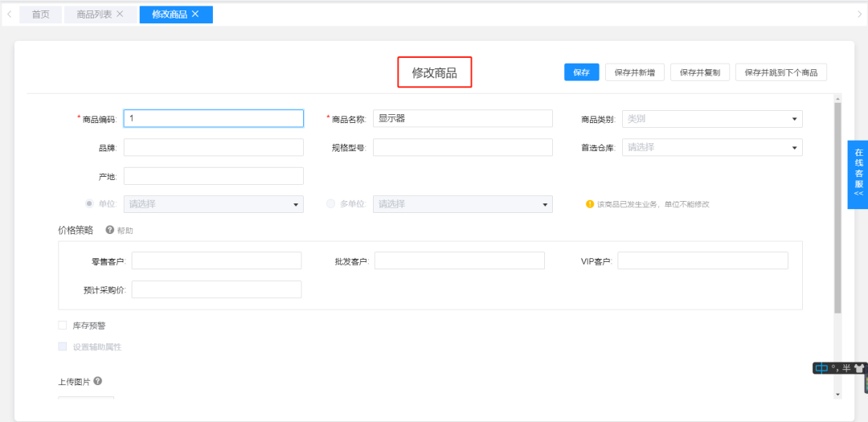868x422 pixels.
Task: Select the 单位 radio button
Action: pyautogui.click(x=89, y=204)
